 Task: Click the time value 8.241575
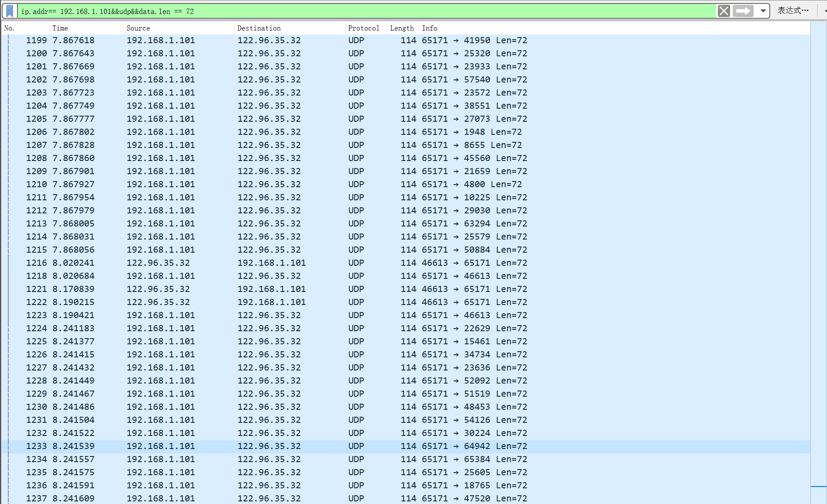tap(73, 472)
